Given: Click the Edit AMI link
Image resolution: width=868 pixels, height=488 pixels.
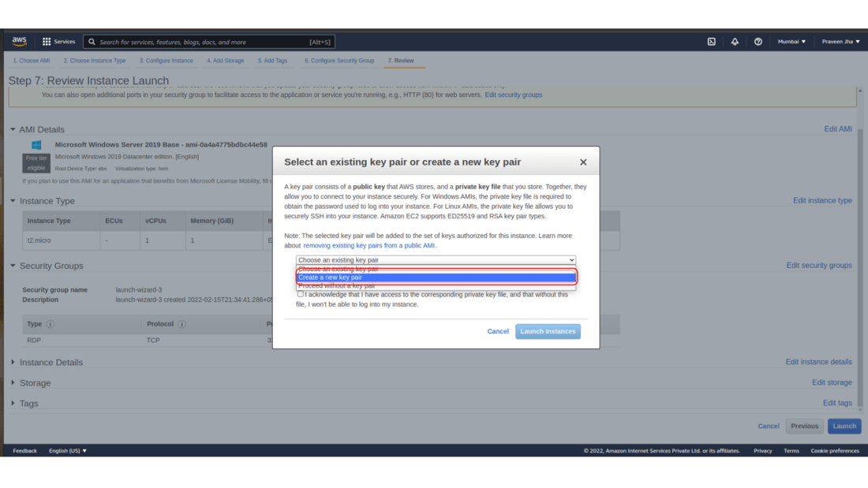Looking at the screenshot, I should coord(838,129).
